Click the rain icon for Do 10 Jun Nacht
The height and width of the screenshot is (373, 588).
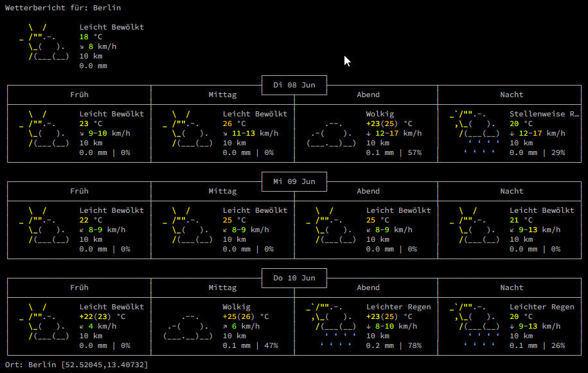(x=475, y=327)
